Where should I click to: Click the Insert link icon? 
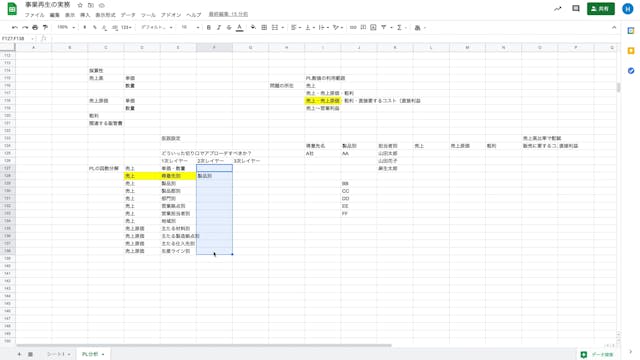[x=353, y=27]
